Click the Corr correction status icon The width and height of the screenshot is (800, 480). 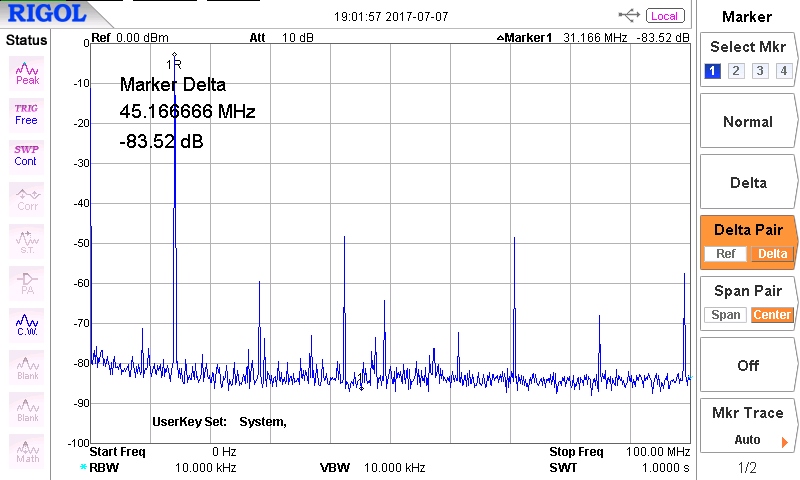[27, 198]
